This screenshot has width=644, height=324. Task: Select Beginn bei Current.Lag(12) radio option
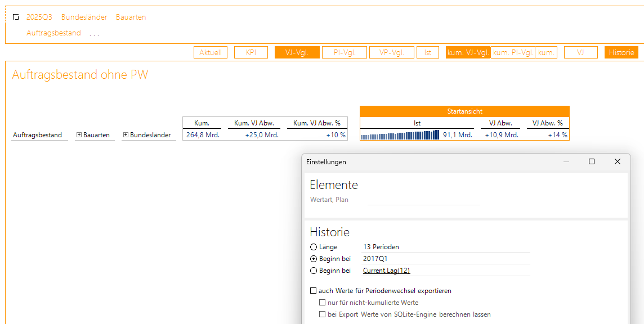(x=314, y=271)
